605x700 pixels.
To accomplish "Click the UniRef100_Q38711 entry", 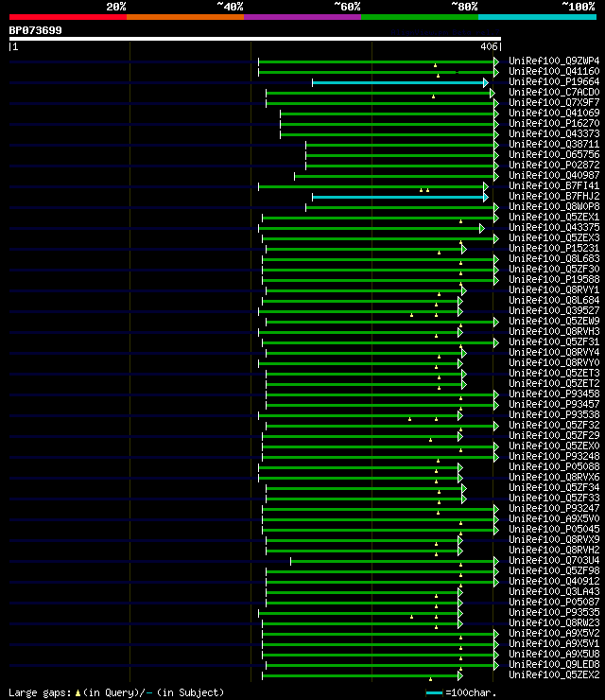I will (554, 144).
